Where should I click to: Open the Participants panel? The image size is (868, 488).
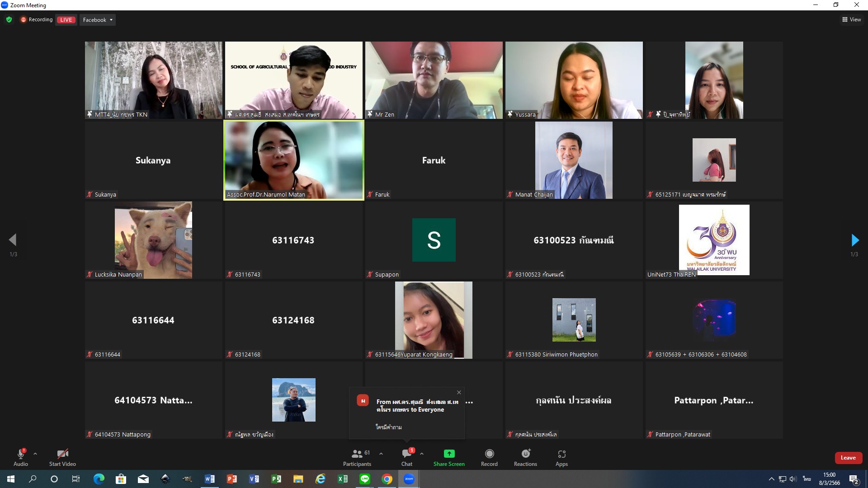click(357, 457)
